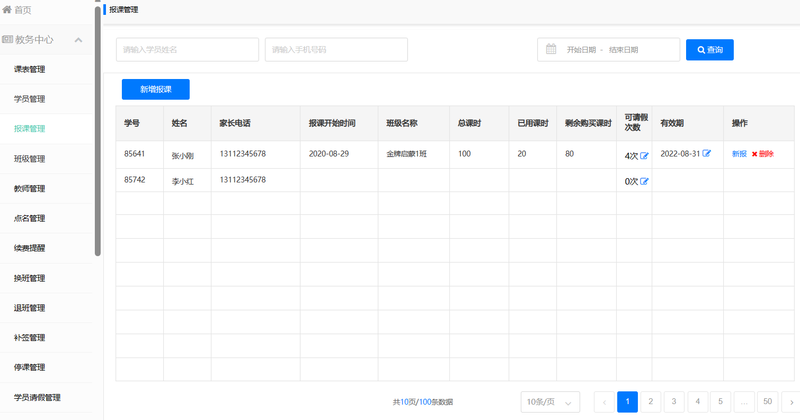
Task: Click the name 张小刚
Action: (183, 156)
